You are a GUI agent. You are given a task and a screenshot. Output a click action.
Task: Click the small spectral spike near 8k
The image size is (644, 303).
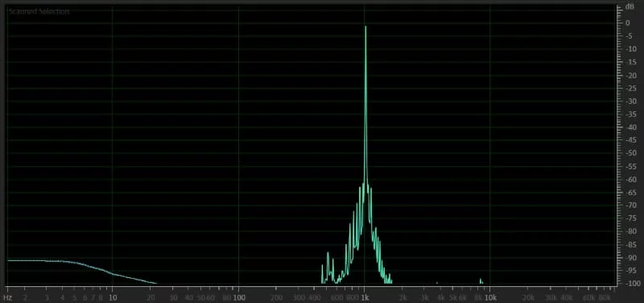tap(481, 280)
